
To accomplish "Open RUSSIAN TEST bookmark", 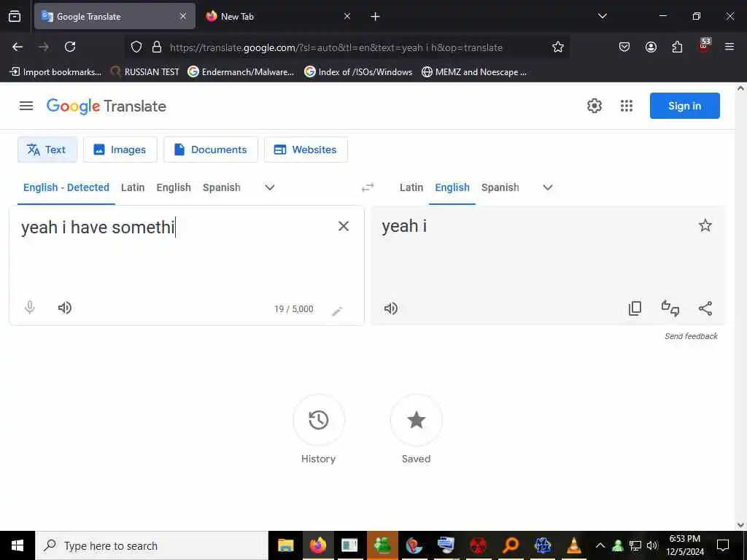I will [x=145, y=72].
